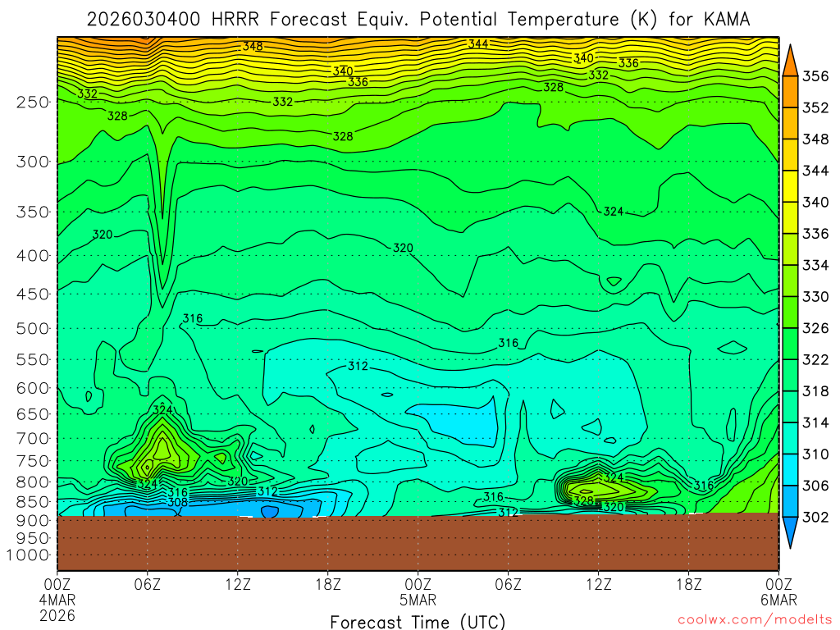Image resolution: width=840 pixels, height=630 pixels.
Task: Click the 750 pressure level label
Action: [33, 461]
